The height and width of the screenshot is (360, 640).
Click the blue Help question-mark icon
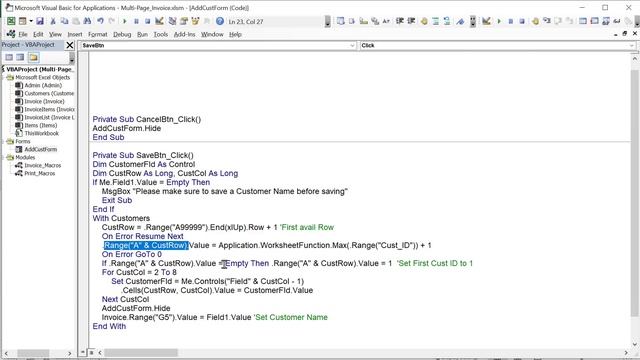tap(220, 21)
